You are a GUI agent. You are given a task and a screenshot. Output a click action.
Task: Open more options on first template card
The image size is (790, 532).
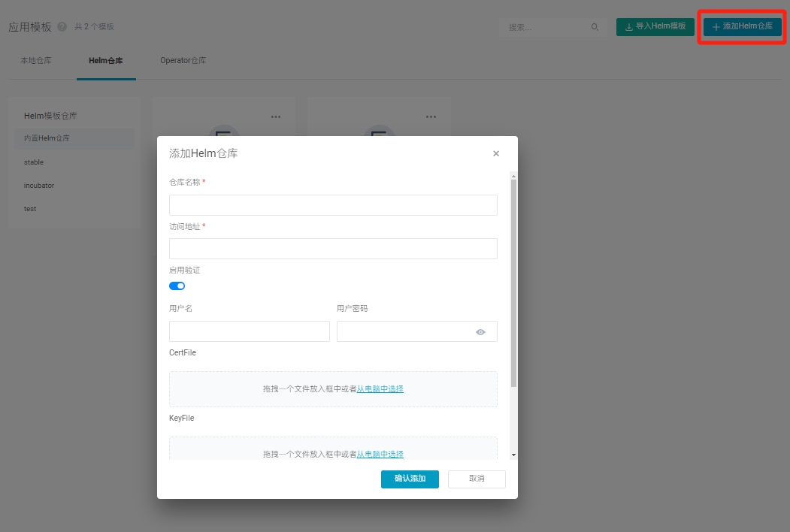tap(276, 116)
